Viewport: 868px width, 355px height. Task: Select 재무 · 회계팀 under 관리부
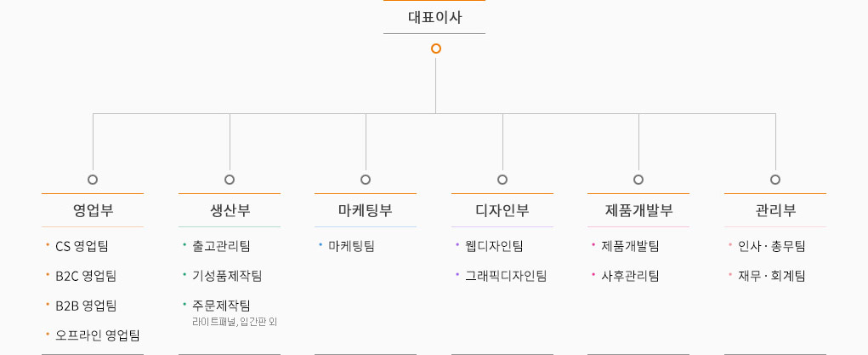772,276
